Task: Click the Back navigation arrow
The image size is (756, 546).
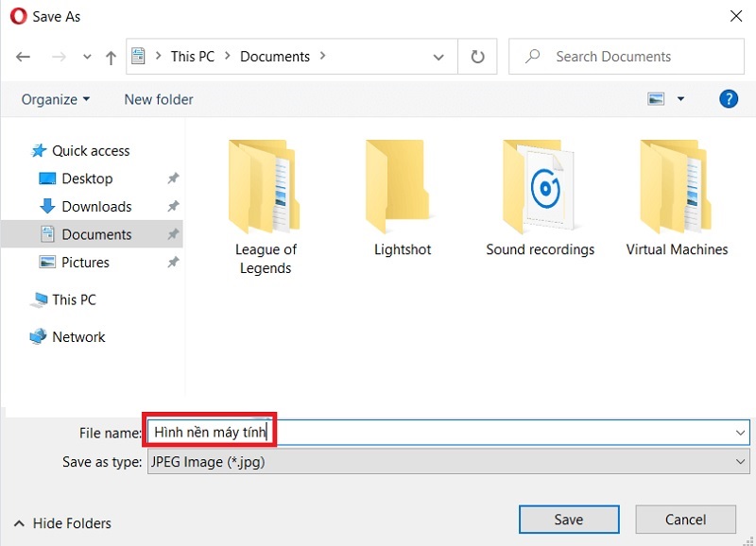Action: (x=24, y=57)
